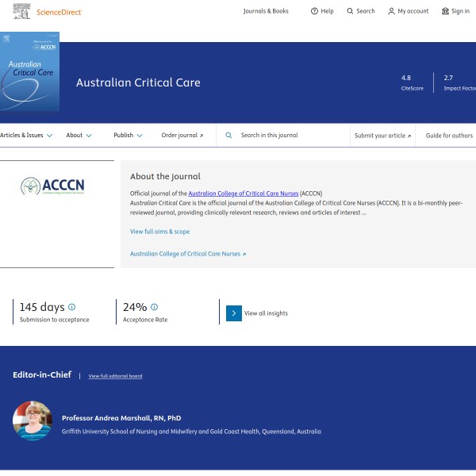Open My account person icon
Image resolution: width=476 pixels, height=476 pixels.
click(x=391, y=11)
